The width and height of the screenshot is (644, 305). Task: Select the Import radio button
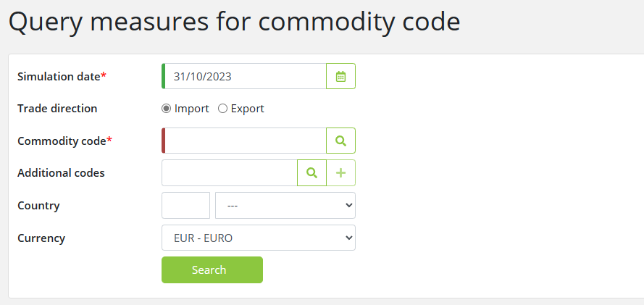coord(167,109)
